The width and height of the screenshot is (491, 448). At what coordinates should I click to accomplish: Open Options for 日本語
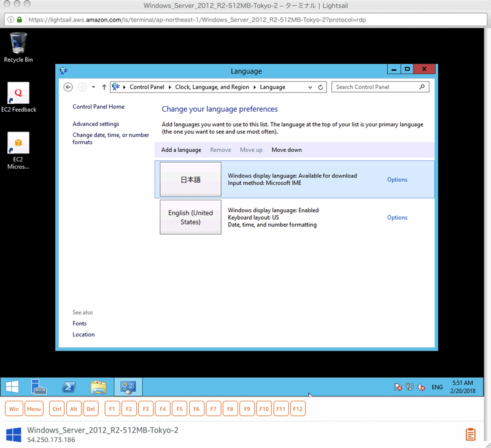pyautogui.click(x=397, y=179)
